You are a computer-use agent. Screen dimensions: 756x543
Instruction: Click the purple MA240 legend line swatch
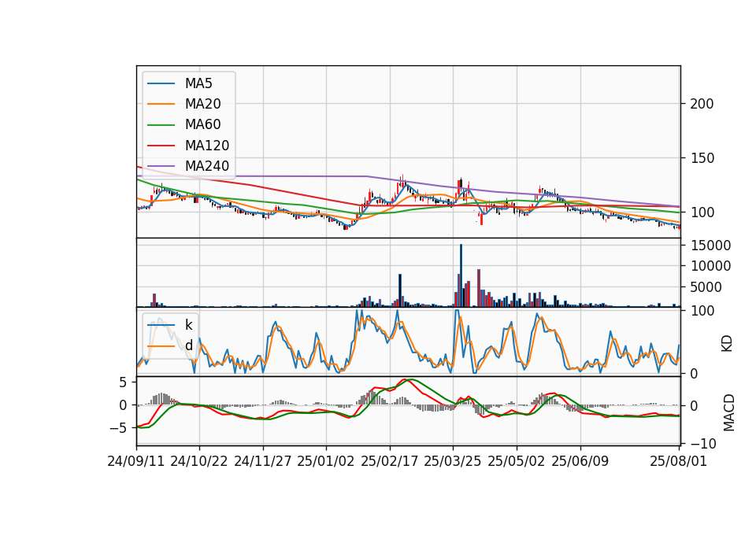(x=161, y=166)
